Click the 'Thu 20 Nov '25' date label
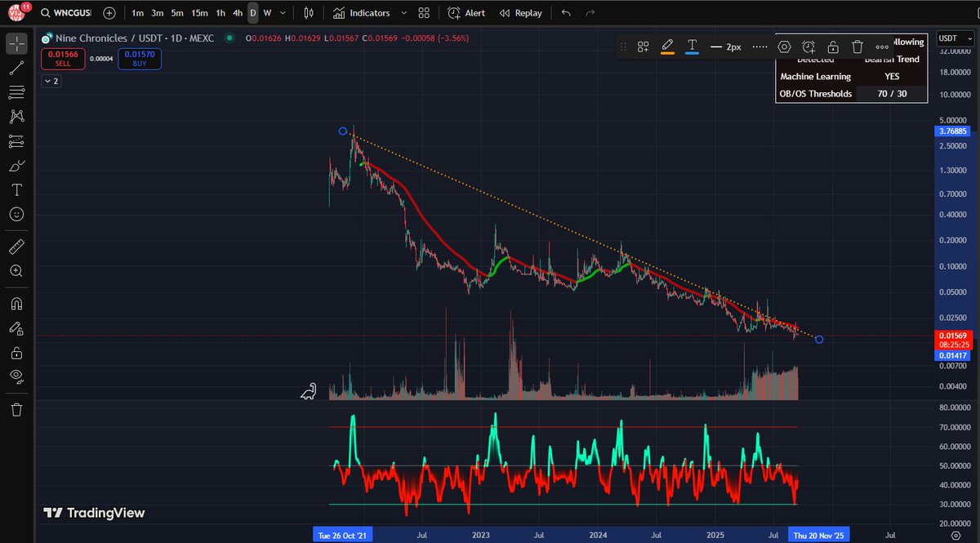The height and width of the screenshot is (543, 980). pos(818,535)
